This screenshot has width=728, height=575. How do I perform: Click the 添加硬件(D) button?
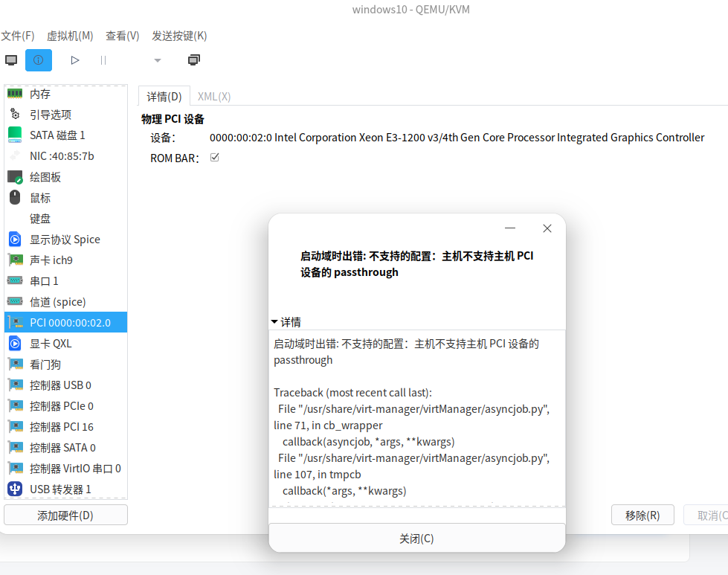click(65, 515)
